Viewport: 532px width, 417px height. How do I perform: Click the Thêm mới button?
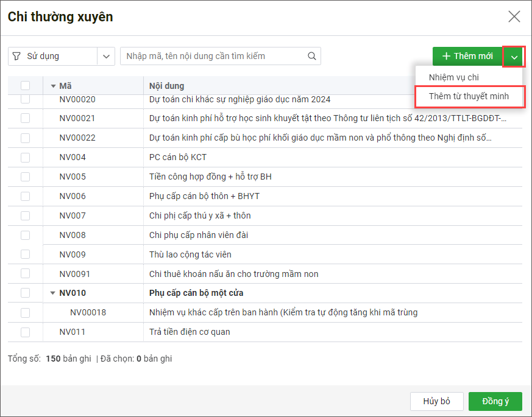tap(467, 56)
